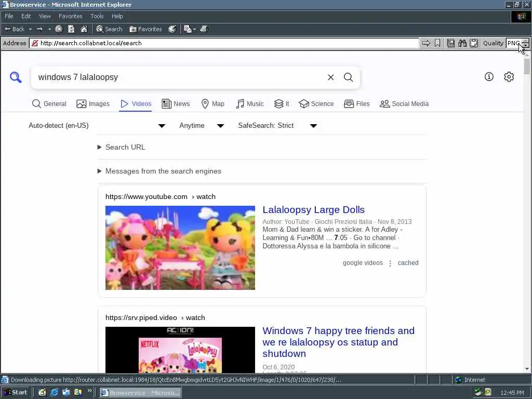The height and width of the screenshot is (399, 532).
Task: Switch to the General search tab
Action: pos(49,104)
